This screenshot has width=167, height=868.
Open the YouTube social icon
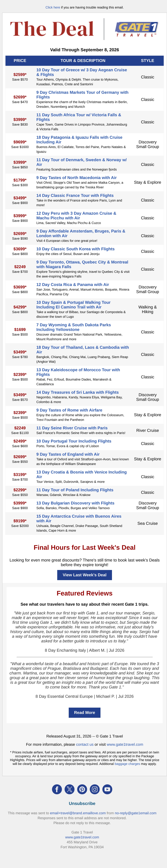(x=107, y=789)
